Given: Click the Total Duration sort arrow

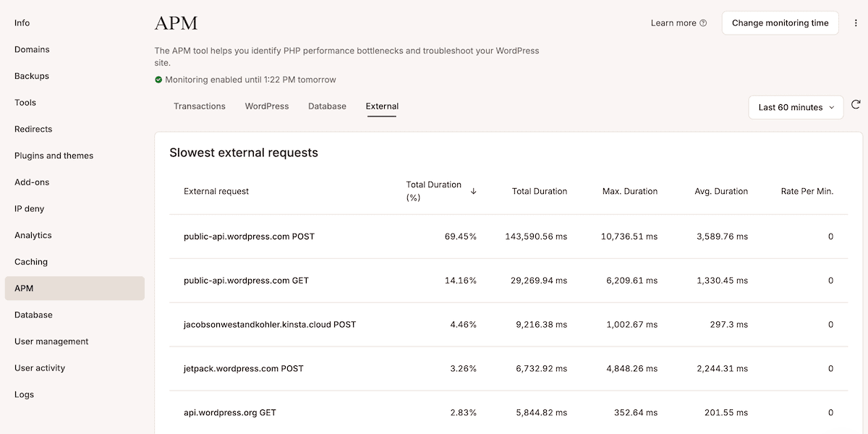Looking at the screenshot, I should pos(474,190).
